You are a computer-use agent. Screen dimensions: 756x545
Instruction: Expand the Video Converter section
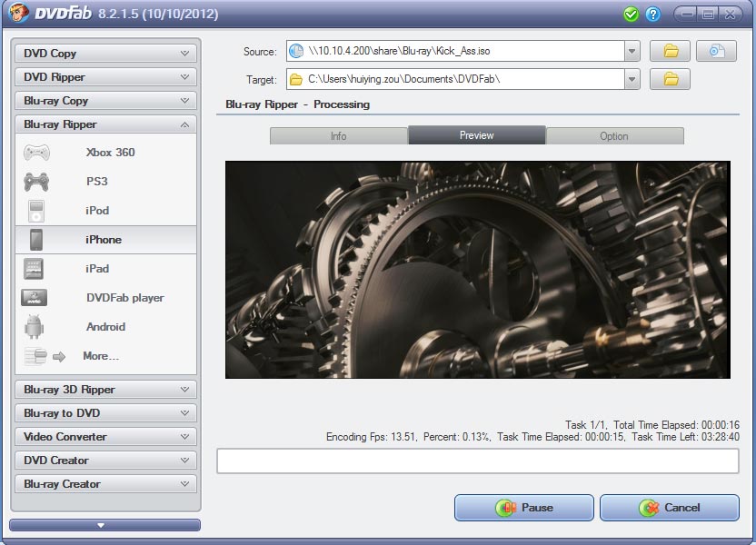[x=105, y=437]
